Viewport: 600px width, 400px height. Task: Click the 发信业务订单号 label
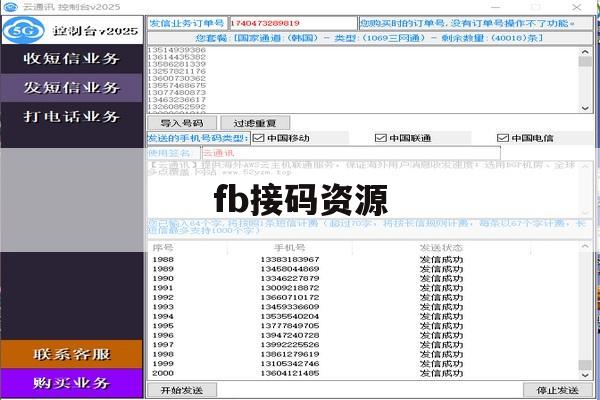[187, 23]
